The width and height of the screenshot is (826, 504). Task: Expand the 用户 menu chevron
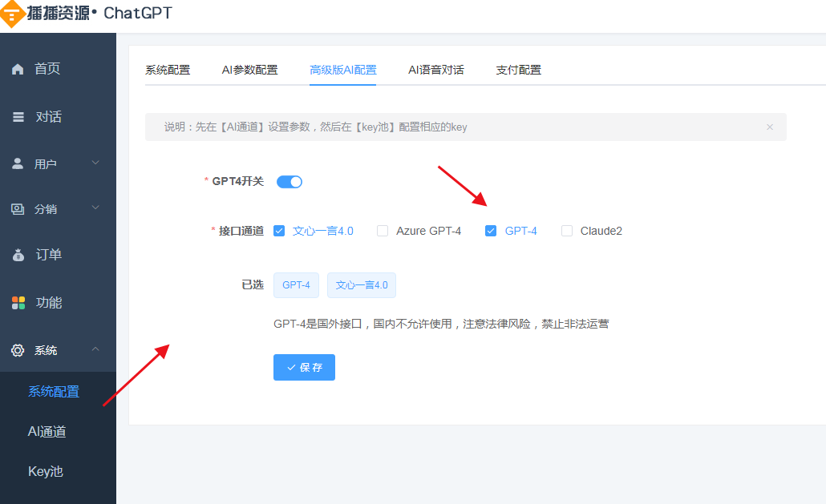click(95, 163)
